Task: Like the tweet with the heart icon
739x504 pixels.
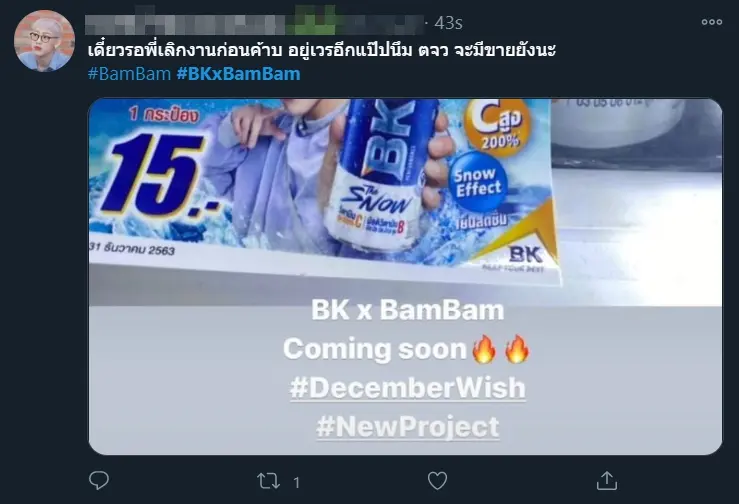Action: tap(437, 481)
